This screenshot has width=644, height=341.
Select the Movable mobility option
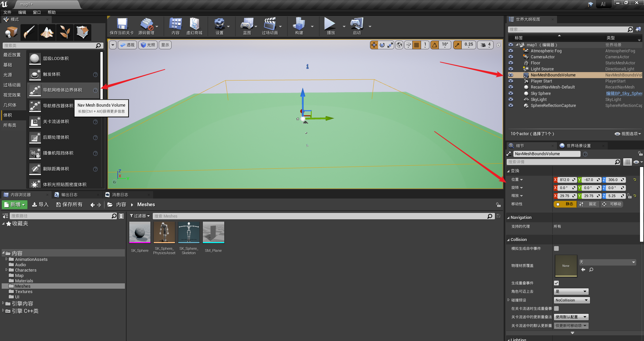(x=612, y=204)
